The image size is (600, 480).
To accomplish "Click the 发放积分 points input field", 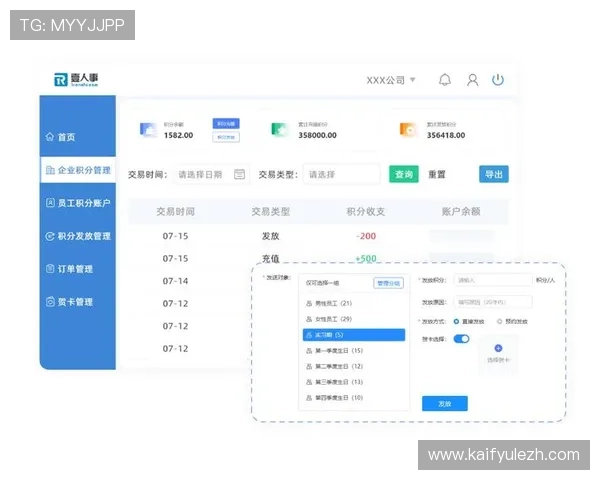I will coord(493,280).
